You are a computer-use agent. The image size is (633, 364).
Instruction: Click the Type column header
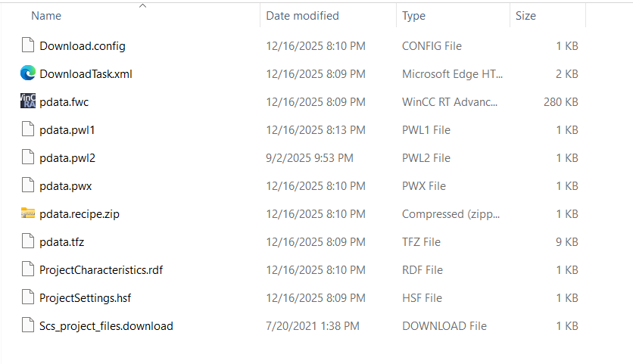pos(413,16)
